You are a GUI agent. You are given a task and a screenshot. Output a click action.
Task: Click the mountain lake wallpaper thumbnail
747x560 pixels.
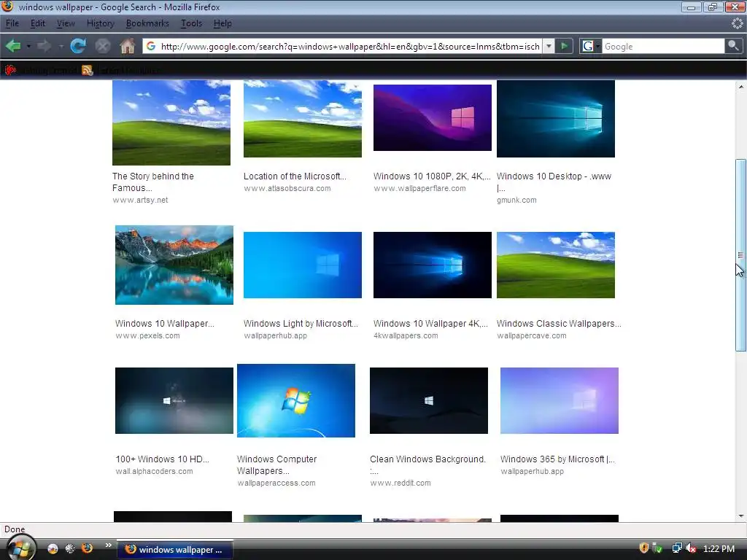pyautogui.click(x=174, y=265)
